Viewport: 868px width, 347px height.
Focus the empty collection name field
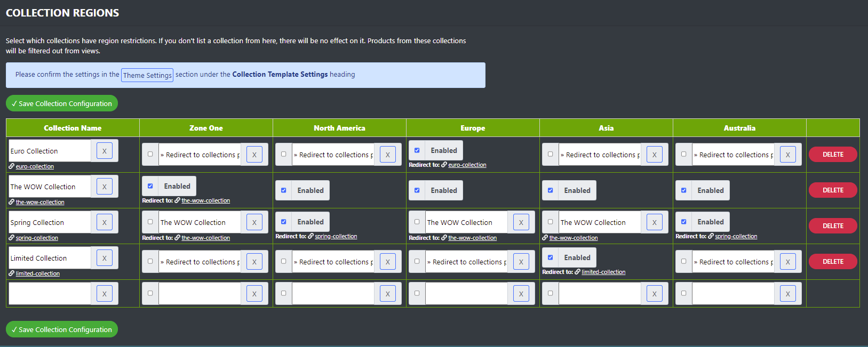click(50, 294)
